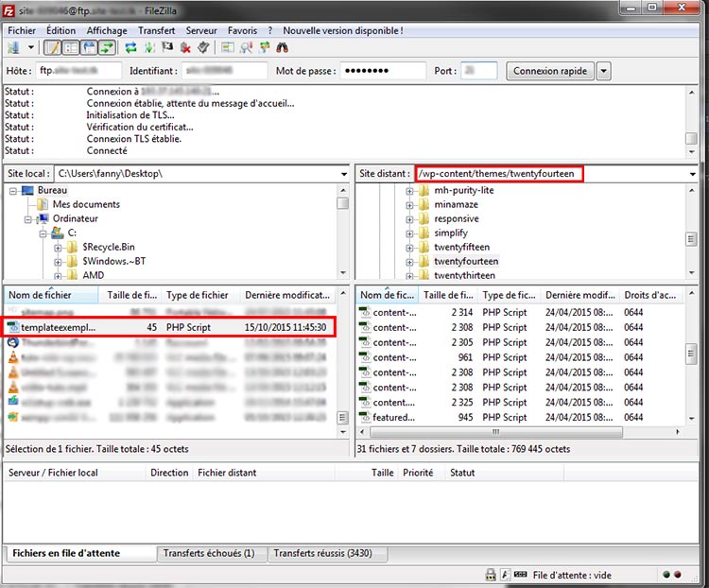Open the Serveur menu

[x=201, y=31]
